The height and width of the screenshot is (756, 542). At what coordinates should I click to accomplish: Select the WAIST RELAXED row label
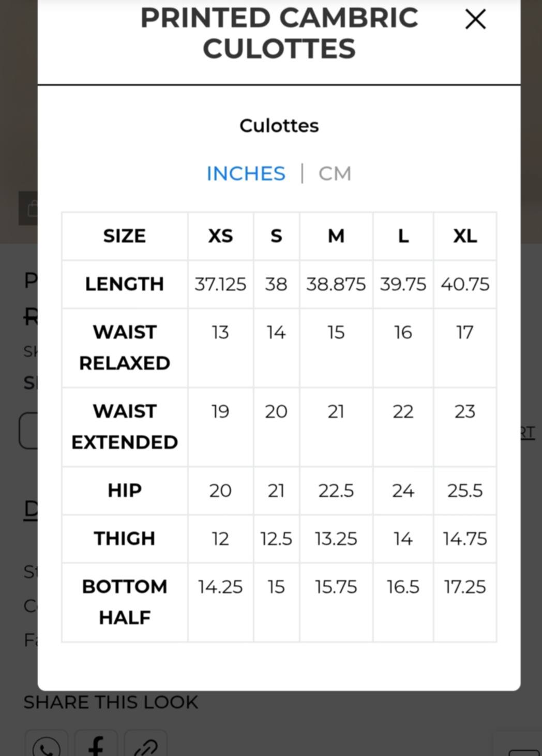pyautogui.click(x=125, y=347)
